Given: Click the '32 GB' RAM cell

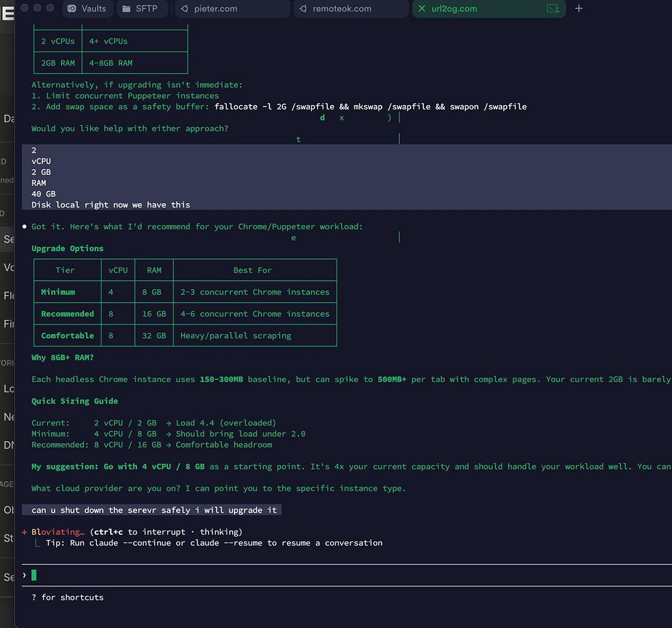Looking at the screenshot, I should 154,336.
